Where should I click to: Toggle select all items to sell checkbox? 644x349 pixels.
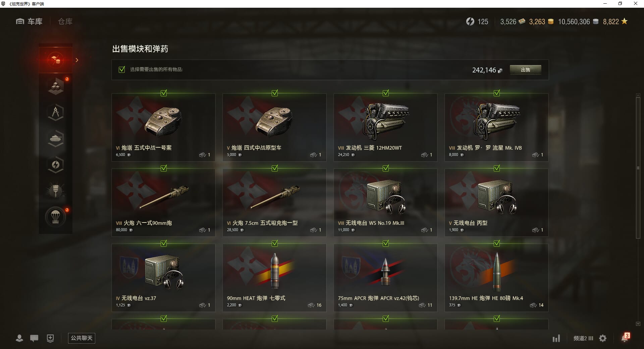(122, 69)
